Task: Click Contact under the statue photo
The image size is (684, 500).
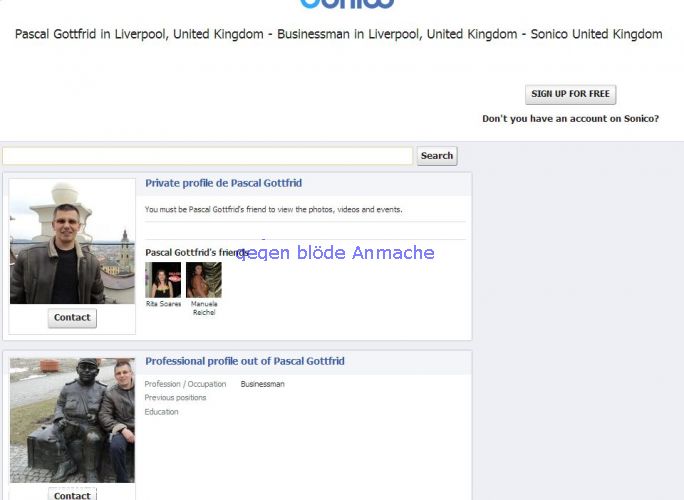Action: pos(72,495)
